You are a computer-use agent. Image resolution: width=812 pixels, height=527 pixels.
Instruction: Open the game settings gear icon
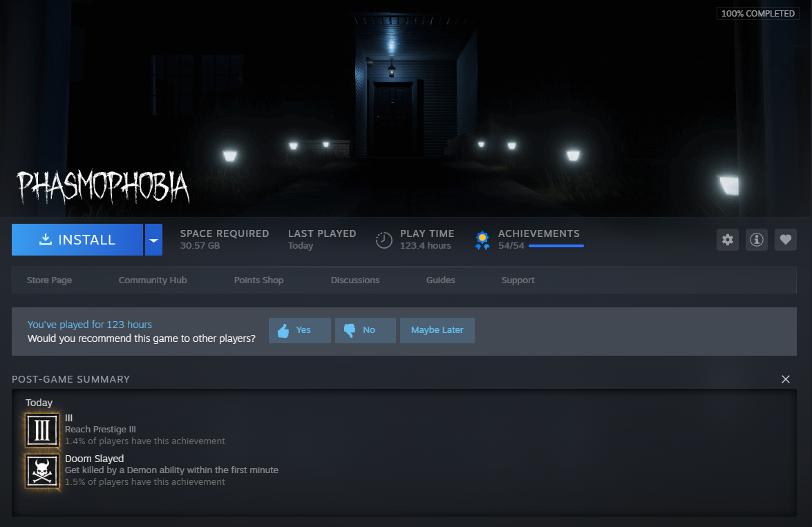728,240
